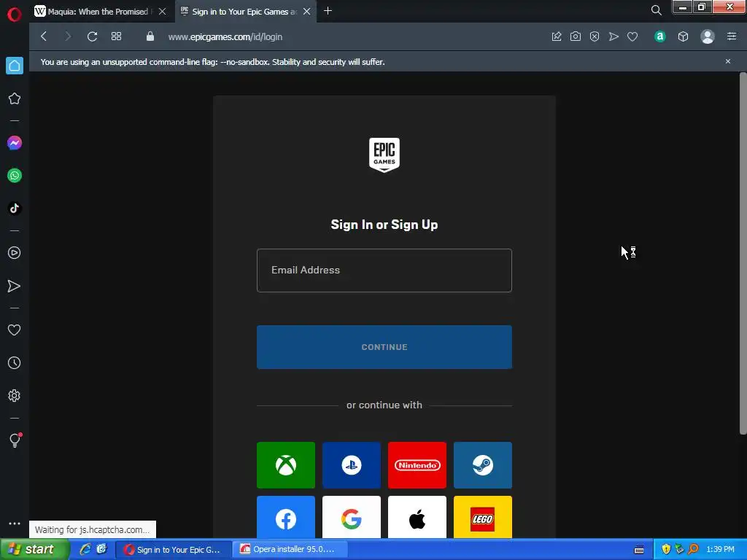Open History clock in sidebar
Image resolution: width=747 pixels, height=560 pixels.
pos(15,363)
